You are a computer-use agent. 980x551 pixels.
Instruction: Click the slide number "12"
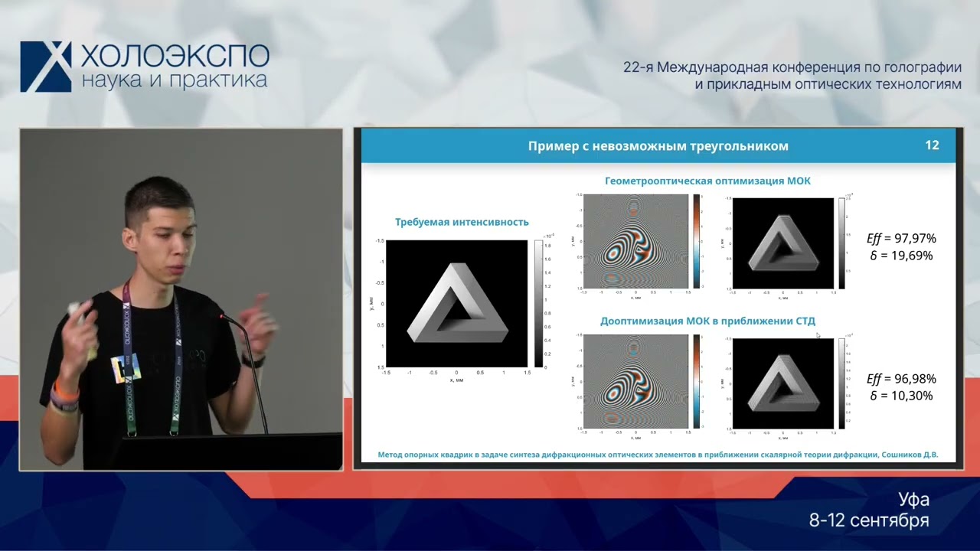click(x=932, y=145)
